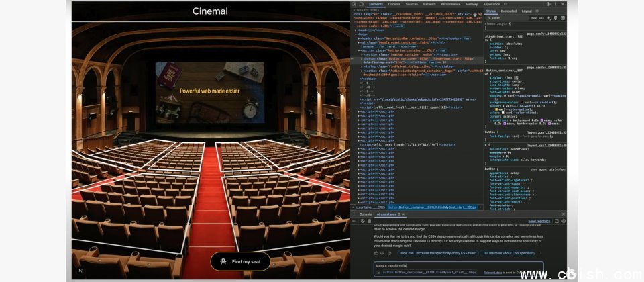Click seat icon in Find my seat button
Screen dimensions: 644x282
click(223, 261)
